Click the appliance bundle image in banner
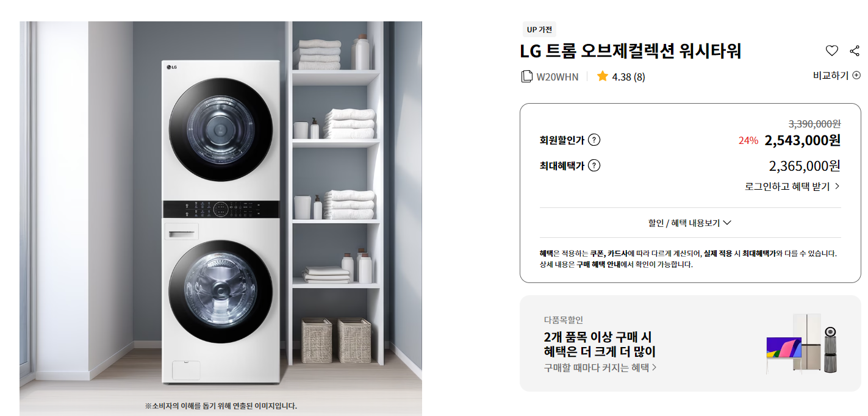 coord(800,344)
